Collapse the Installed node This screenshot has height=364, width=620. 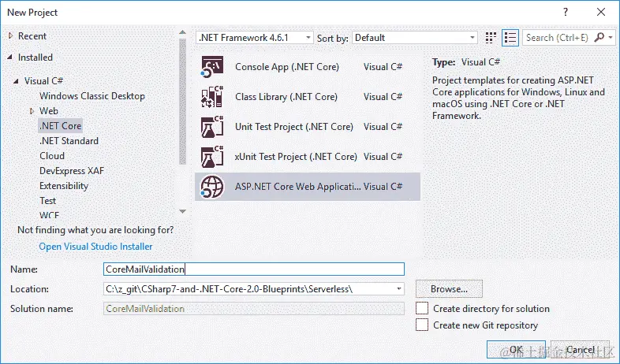[x=10, y=58]
